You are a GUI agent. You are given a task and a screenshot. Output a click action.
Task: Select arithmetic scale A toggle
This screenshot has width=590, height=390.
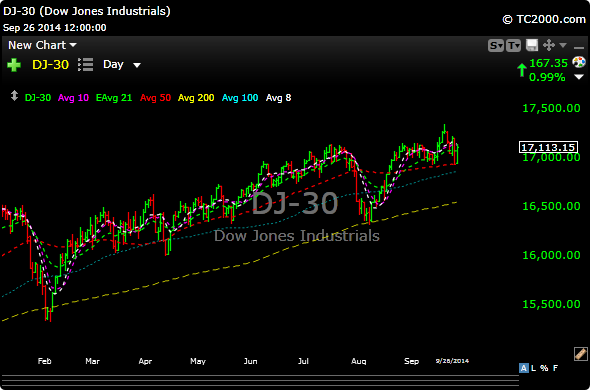click(x=523, y=368)
